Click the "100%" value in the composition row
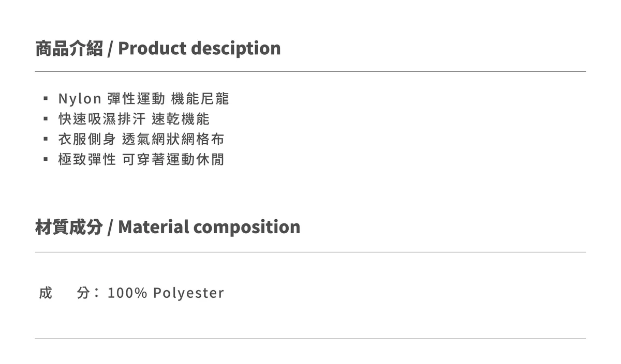This screenshot has width=621, height=364. [x=127, y=293]
